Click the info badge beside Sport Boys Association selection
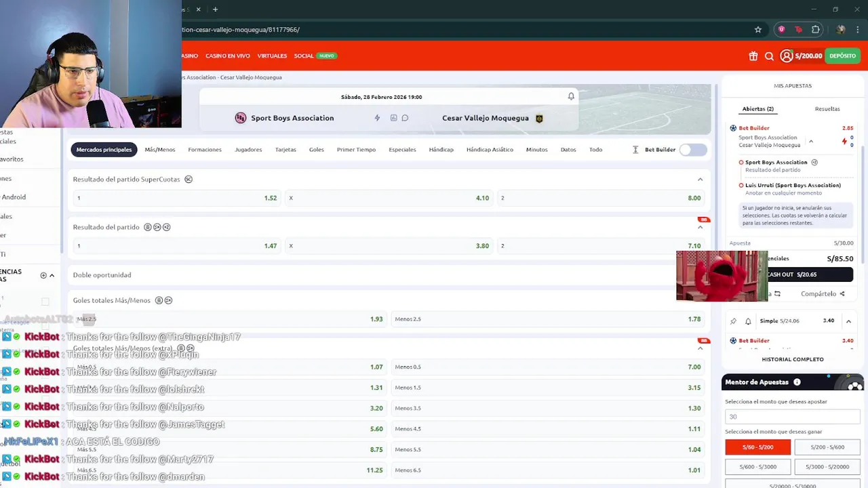This screenshot has height=488, width=868. (814, 162)
